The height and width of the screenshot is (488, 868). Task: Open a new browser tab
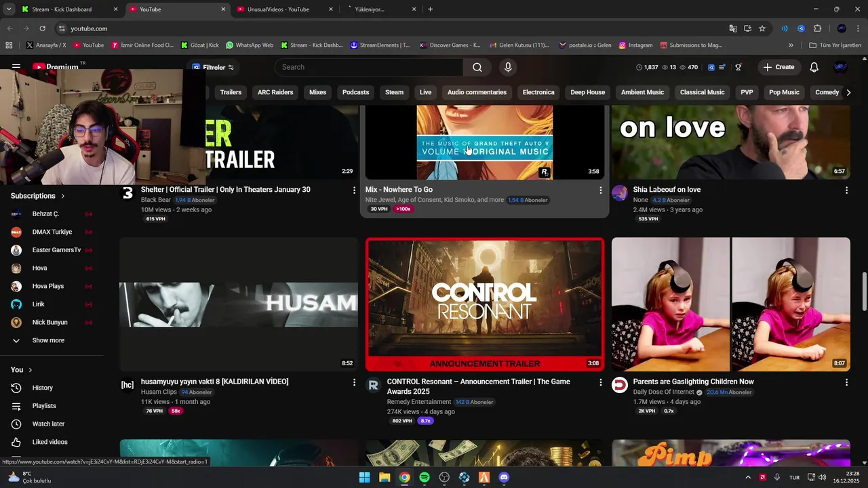[x=430, y=9]
